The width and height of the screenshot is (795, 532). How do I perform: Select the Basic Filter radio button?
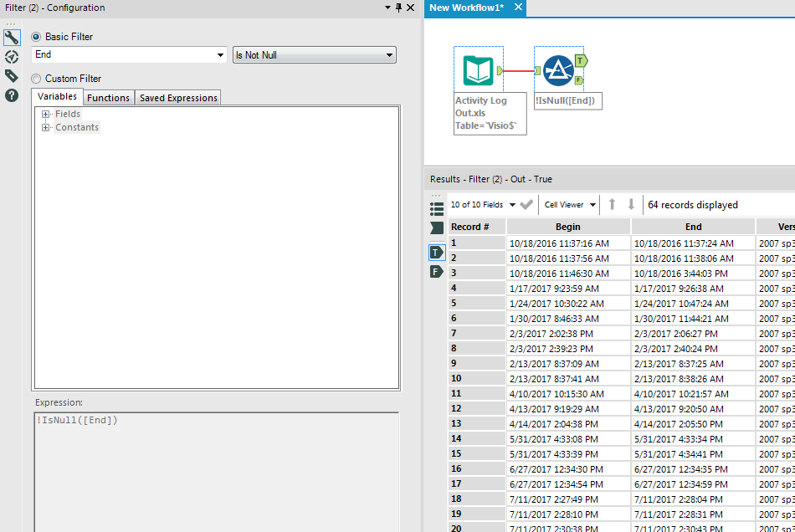36,37
